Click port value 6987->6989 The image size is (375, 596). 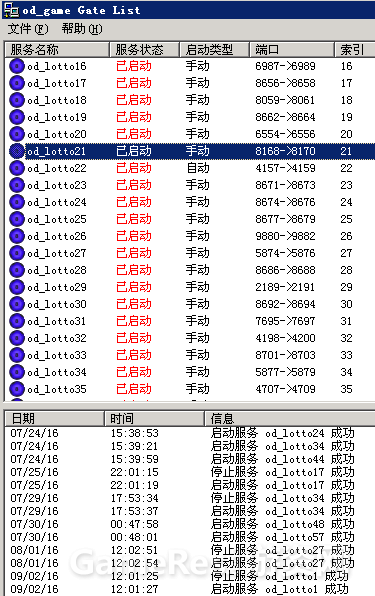pos(285,66)
